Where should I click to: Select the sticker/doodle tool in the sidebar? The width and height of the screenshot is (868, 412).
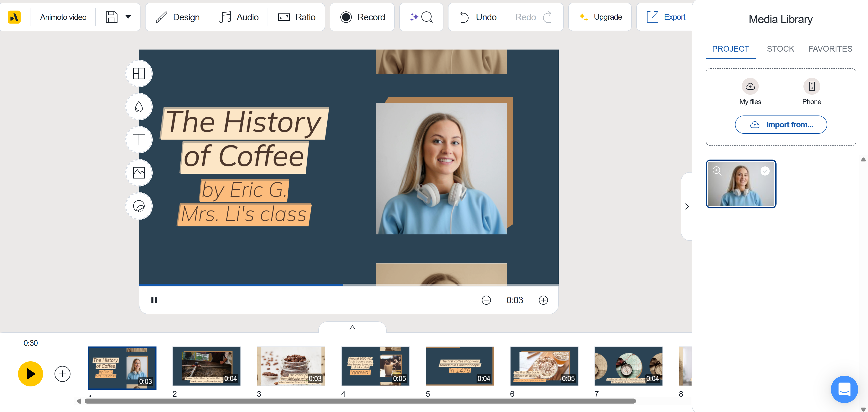[x=138, y=205]
